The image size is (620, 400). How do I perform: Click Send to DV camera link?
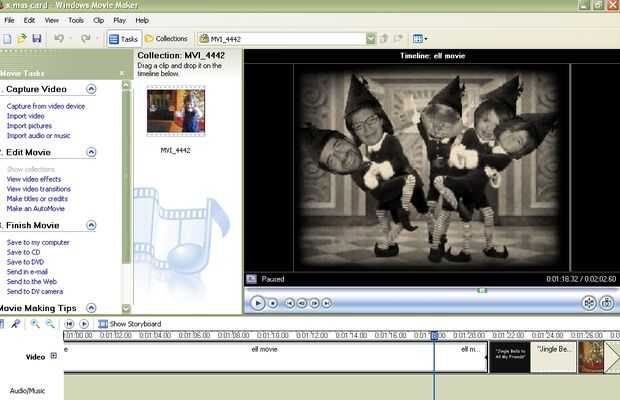coord(35,291)
